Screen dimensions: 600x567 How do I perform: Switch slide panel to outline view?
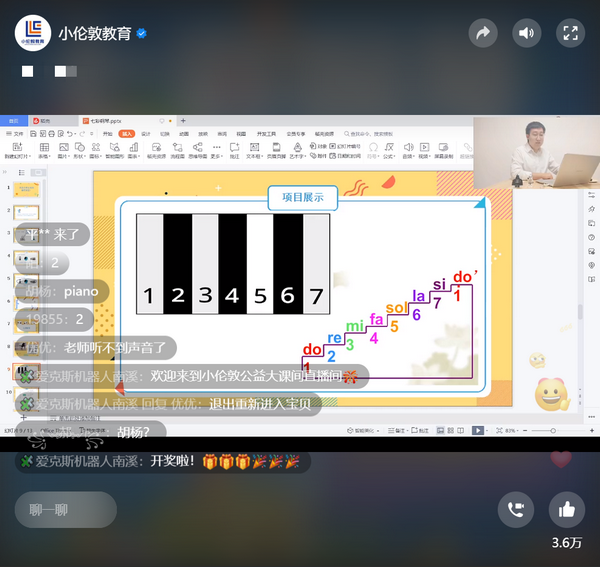click(22, 173)
